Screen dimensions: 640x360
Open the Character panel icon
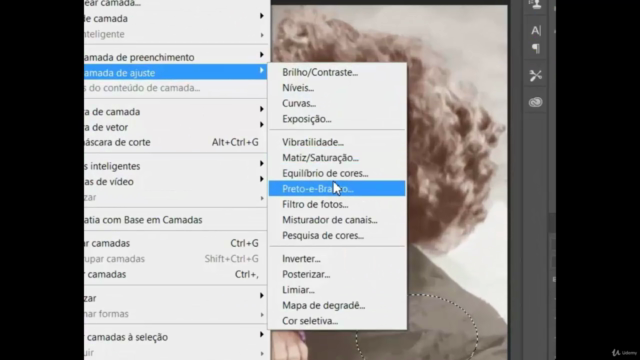coord(536,31)
